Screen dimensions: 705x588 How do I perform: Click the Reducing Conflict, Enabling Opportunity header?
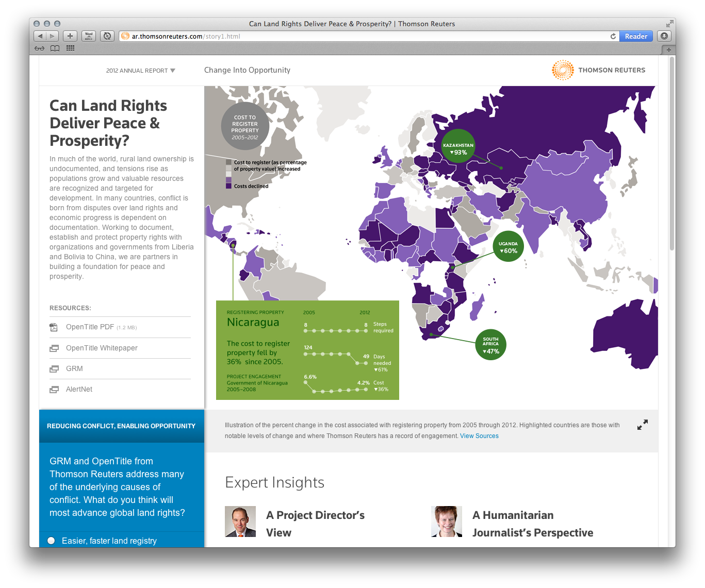(x=121, y=426)
